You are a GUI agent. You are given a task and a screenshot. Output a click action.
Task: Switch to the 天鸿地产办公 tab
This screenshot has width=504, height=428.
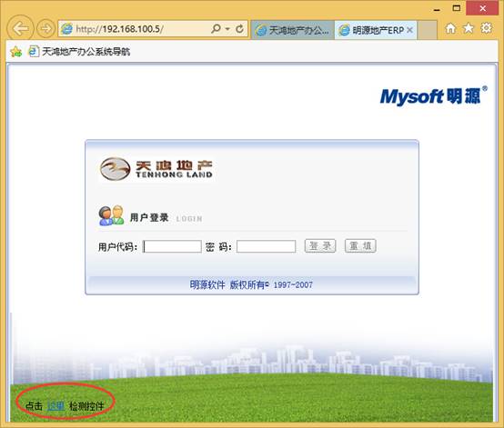point(293,30)
